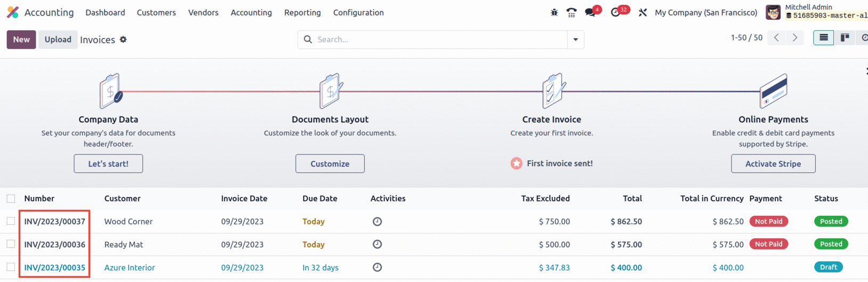Open the Mitchell Admin user menu
Image resolution: width=868 pixels, height=282 pixels.
coord(816,12)
